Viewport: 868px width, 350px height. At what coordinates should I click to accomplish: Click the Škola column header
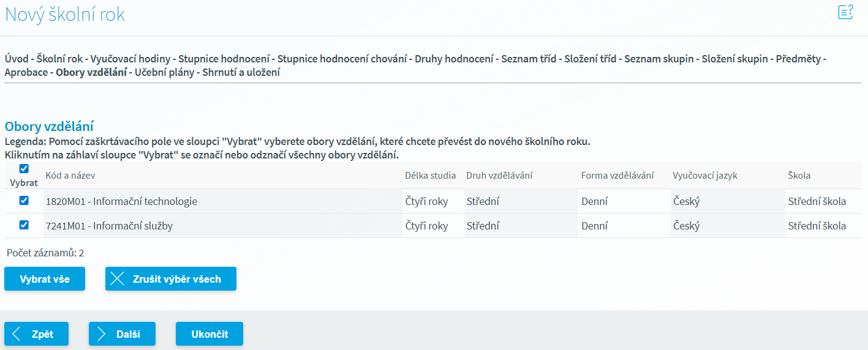[x=799, y=176]
